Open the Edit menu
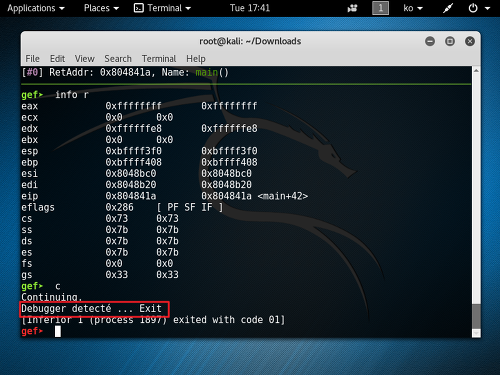 (57, 59)
